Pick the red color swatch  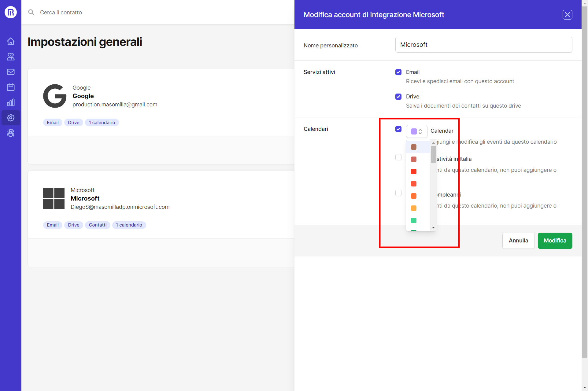pyautogui.click(x=414, y=172)
